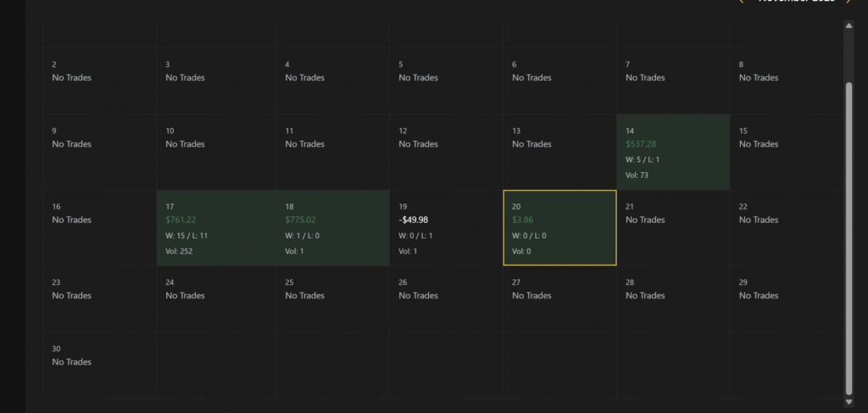Select the day 17 cell showing $761.22

pyautogui.click(x=214, y=228)
